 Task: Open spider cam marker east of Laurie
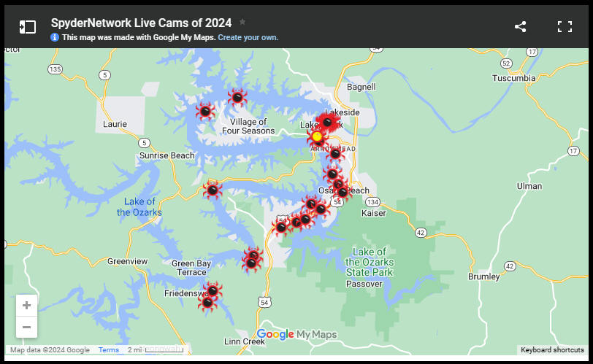click(205, 112)
